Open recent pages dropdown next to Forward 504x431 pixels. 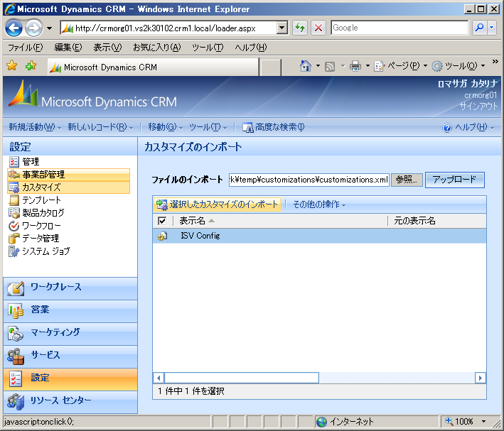click(49, 28)
